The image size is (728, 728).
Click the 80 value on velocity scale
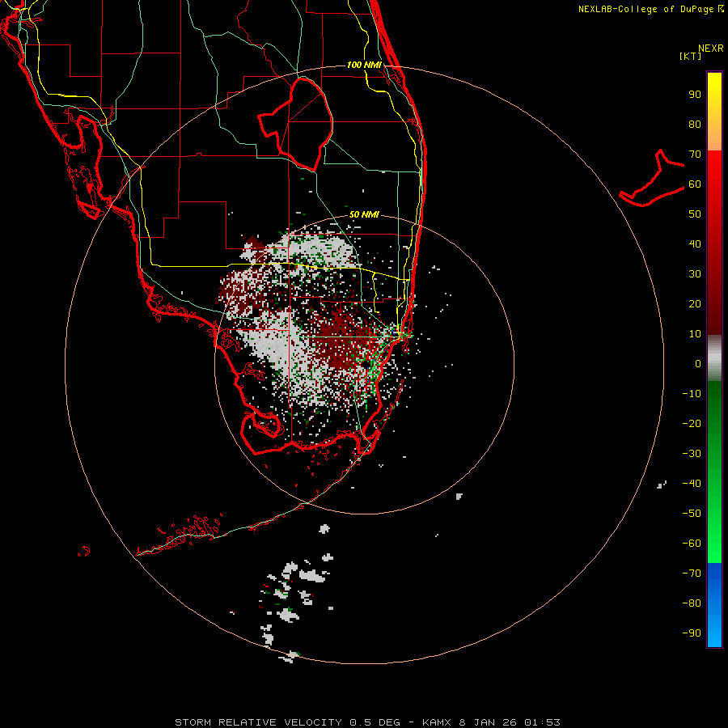[x=695, y=124]
